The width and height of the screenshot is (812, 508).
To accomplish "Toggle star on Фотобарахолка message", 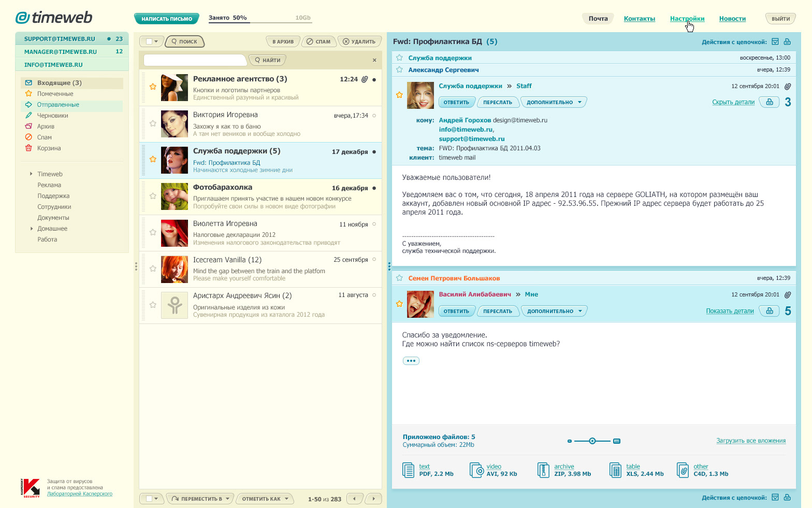I will coord(153,196).
